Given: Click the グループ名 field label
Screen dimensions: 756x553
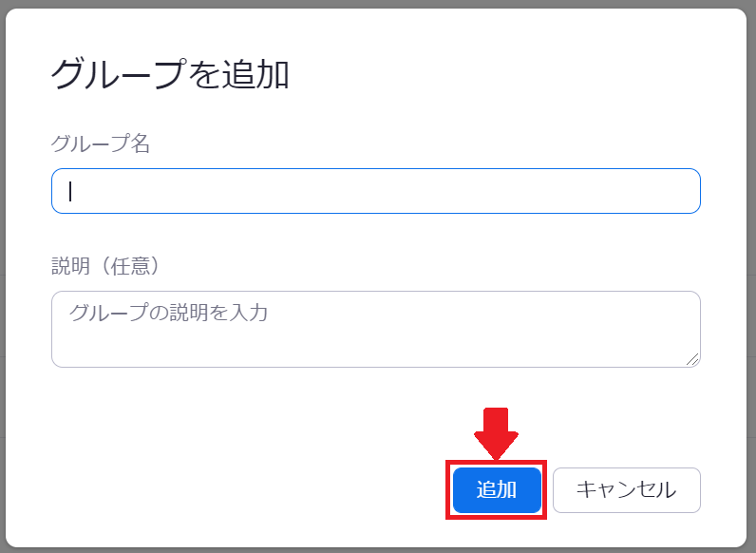Looking at the screenshot, I should click(x=101, y=143).
